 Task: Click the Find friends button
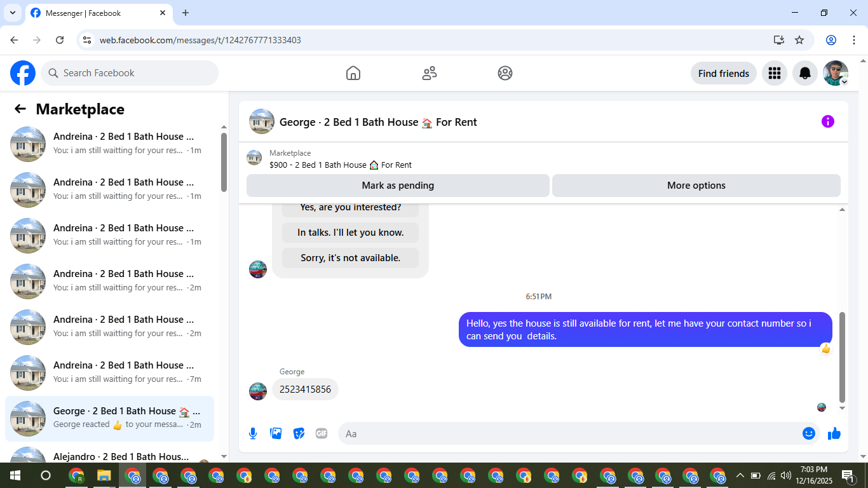click(x=724, y=73)
